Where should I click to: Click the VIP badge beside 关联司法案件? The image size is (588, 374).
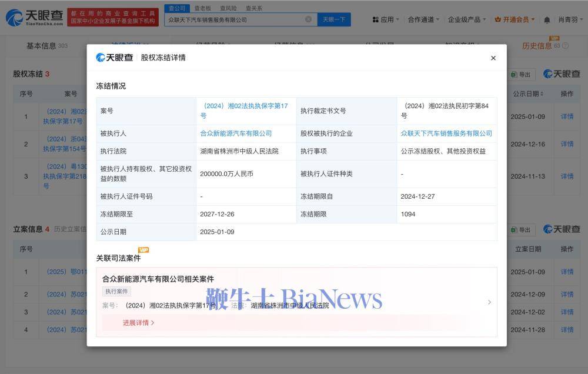pyautogui.click(x=143, y=250)
